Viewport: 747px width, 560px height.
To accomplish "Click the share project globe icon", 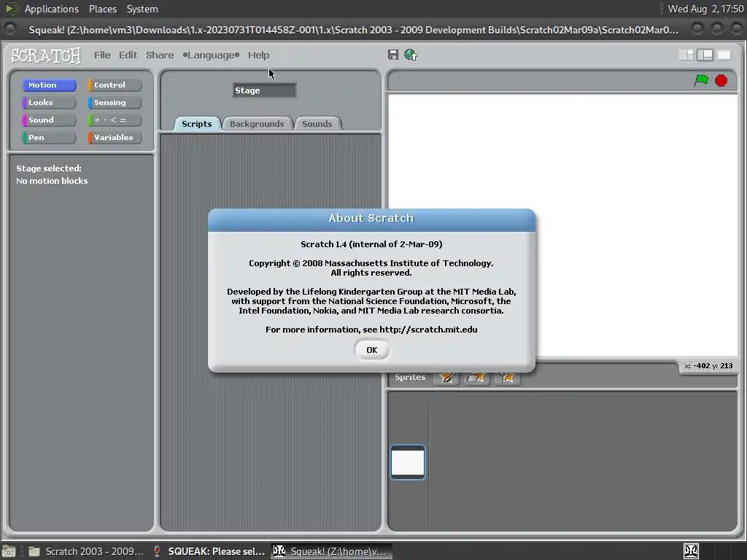I will pyautogui.click(x=410, y=55).
